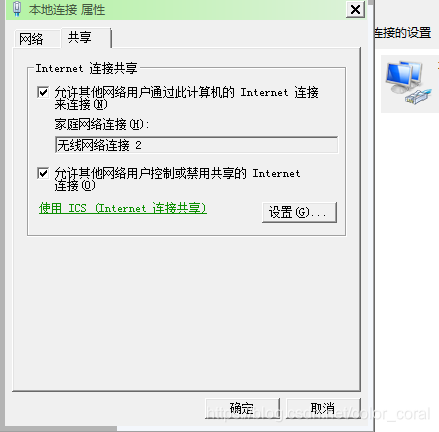Click the 允许其他网络用户通过此计算机的 Internet 连接 label text
This screenshot has height=432, width=439.
click(186, 92)
